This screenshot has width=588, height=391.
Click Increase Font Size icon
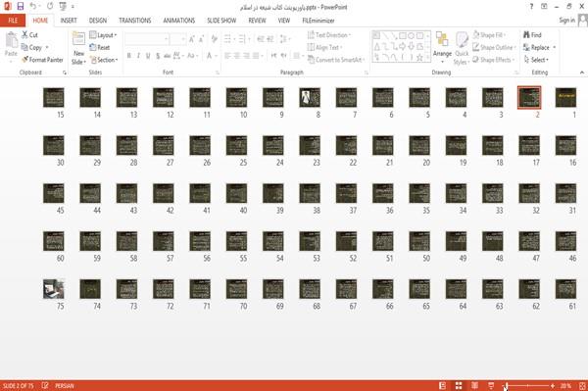click(192, 39)
